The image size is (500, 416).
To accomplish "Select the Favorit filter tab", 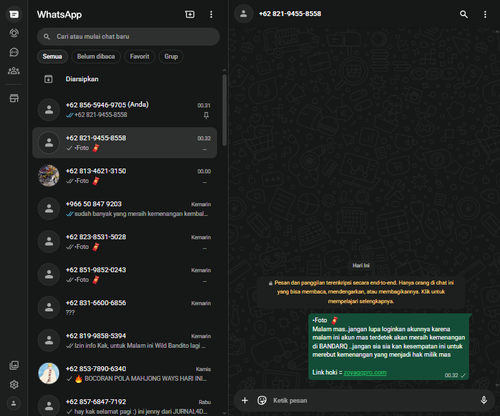I will pyautogui.click(x=140, y=56).
